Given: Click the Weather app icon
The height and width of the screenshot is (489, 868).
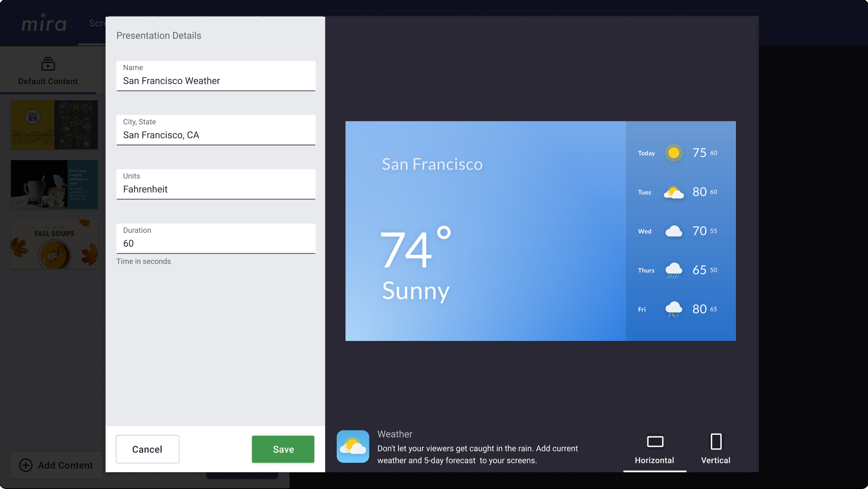Looking at the screenshot, I should click(x=353, y=446).
